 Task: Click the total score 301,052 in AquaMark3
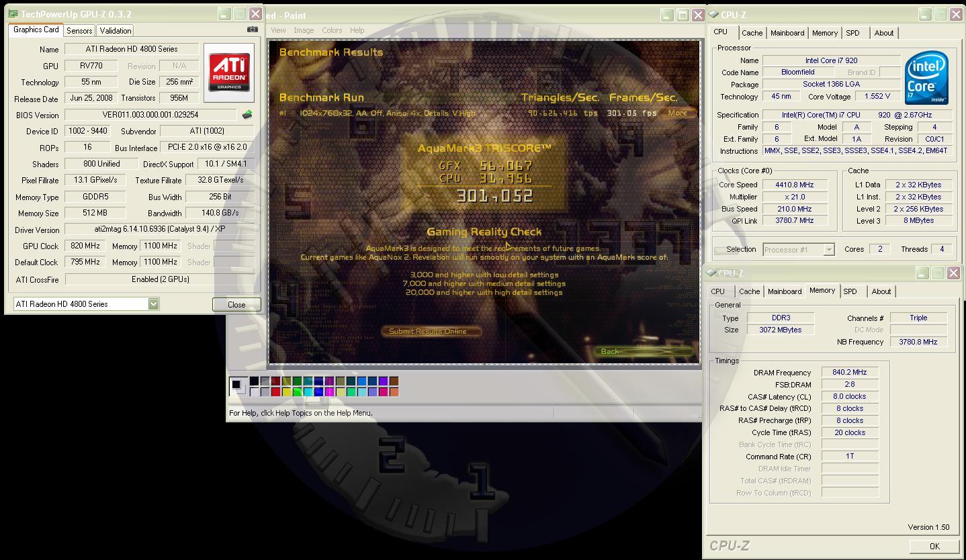pyautogui.click(x=494, y=196)
